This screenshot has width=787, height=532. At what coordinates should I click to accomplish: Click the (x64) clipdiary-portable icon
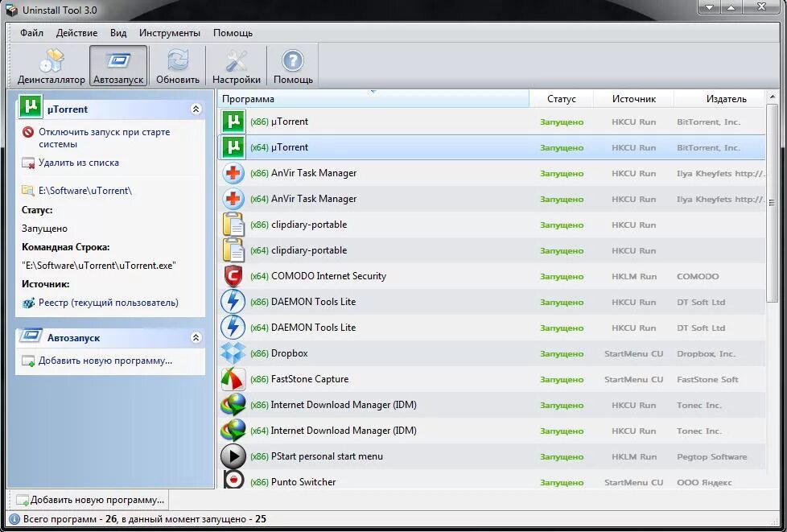(233, 250)
